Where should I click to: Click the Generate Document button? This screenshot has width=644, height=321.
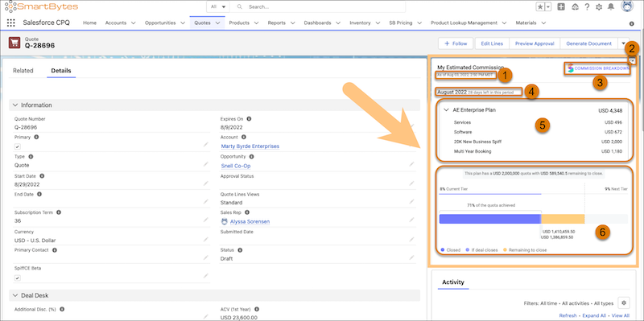click(x=589, y=43)
